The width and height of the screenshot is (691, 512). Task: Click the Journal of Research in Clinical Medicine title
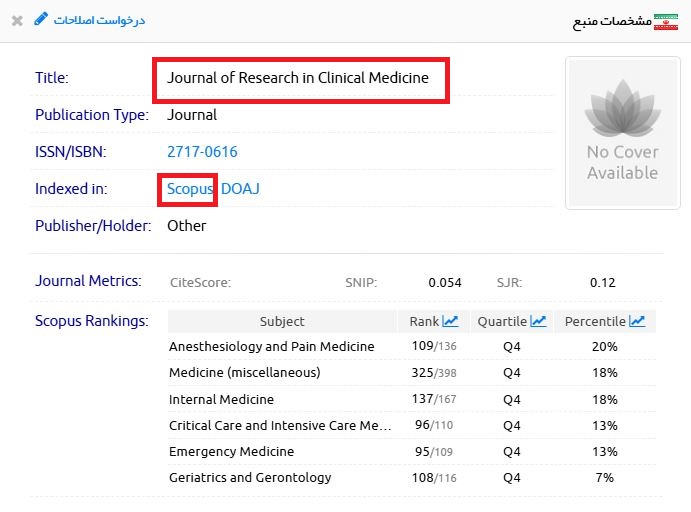tap(297, 78)
